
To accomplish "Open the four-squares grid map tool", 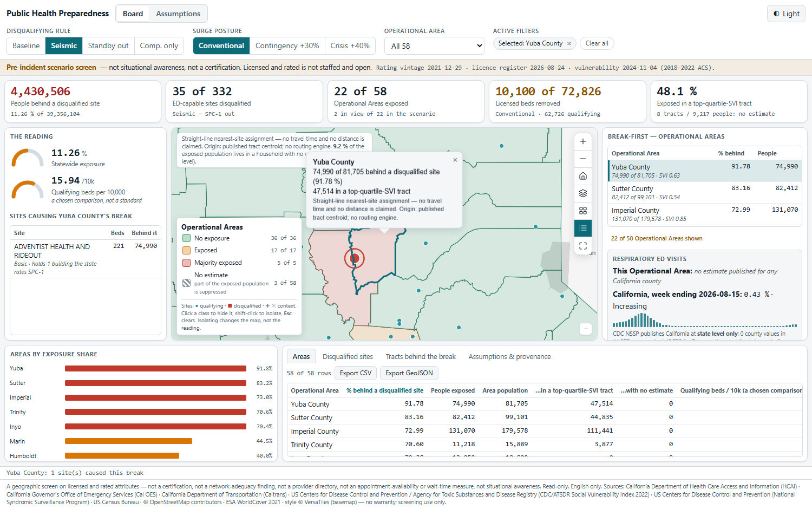I will [583, 211].
